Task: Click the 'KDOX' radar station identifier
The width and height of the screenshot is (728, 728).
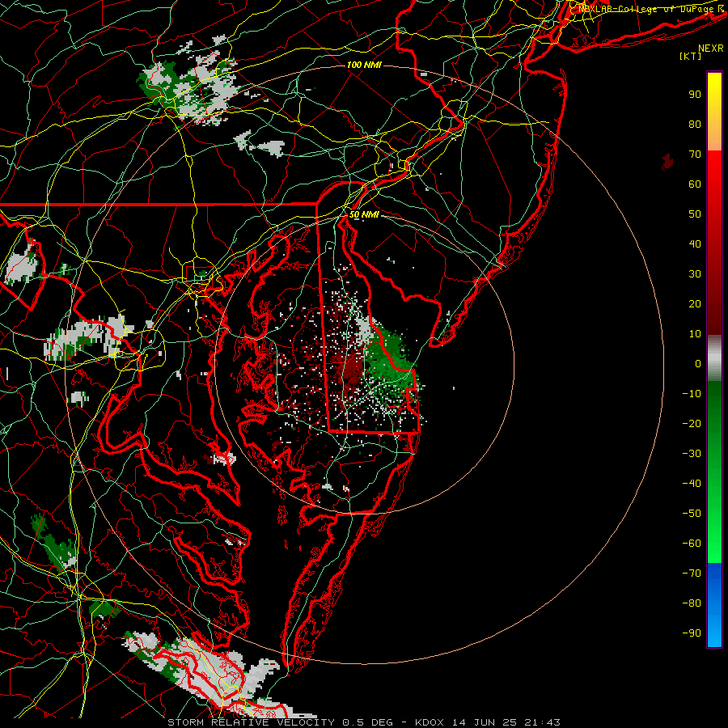Action: (x=429, y=722)
